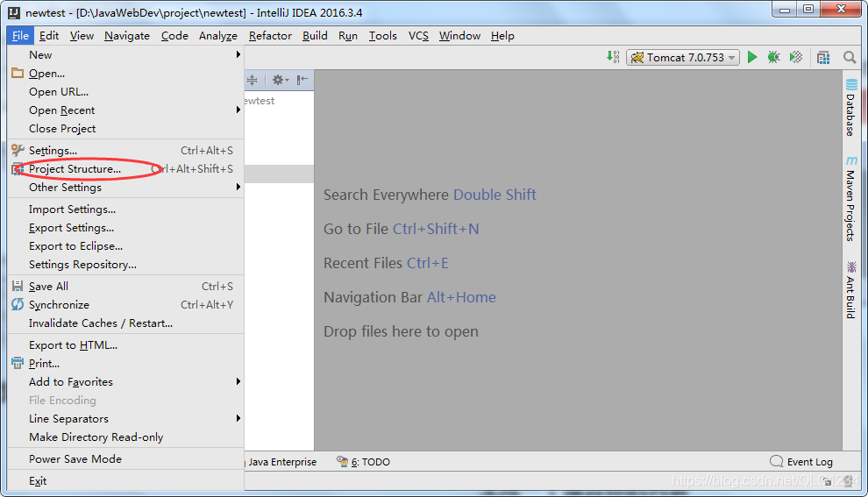This screenshot has height=497, width=868.
Task: Open the VCS menu
Action: click(418, 36)
